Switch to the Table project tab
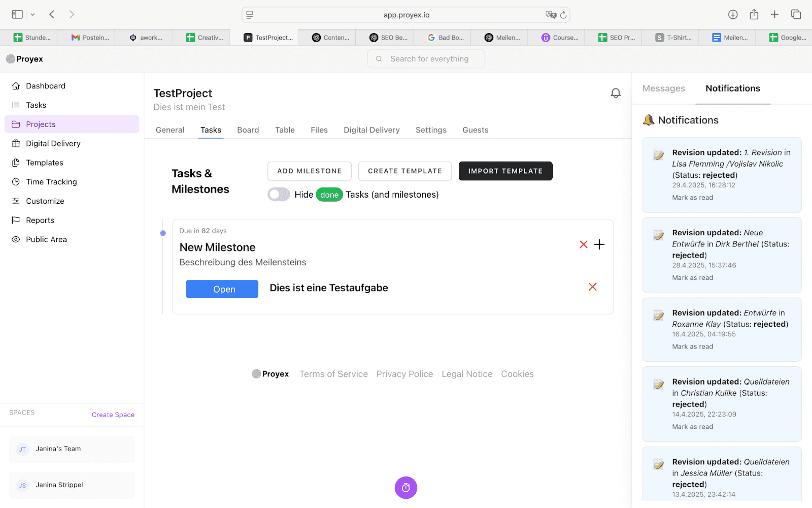Screen dimensions: 812x508 tap(285, 130)
